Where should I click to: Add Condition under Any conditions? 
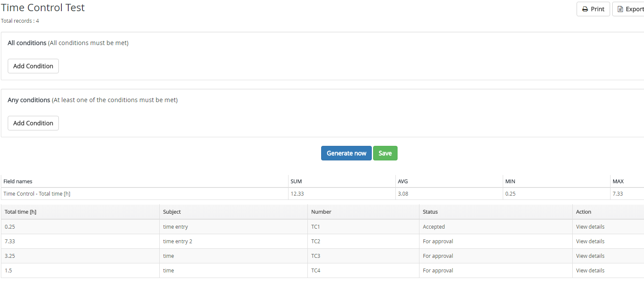(x=33, y=123)
